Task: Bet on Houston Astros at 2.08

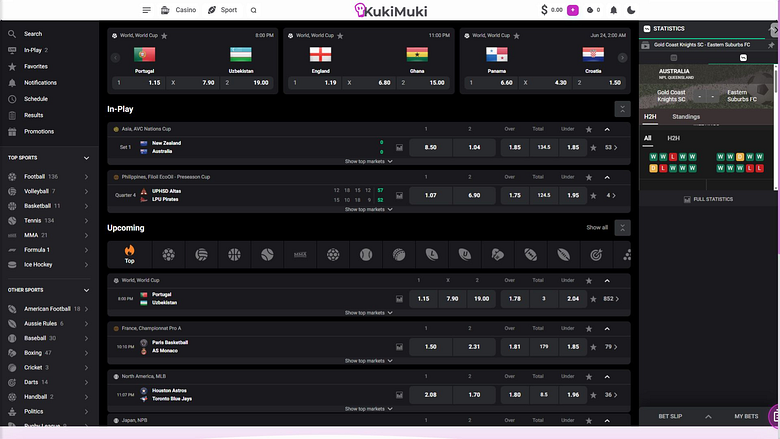Action: (430, 395)
